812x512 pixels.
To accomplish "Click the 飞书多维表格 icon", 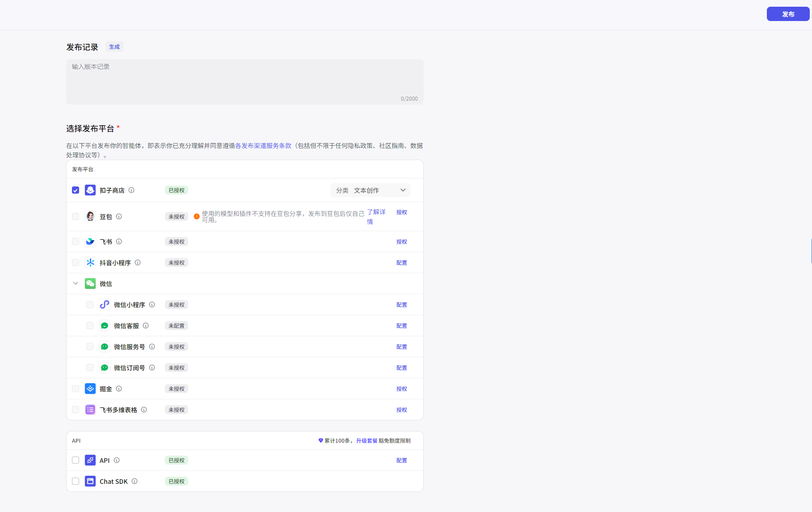I will point(90,410).
